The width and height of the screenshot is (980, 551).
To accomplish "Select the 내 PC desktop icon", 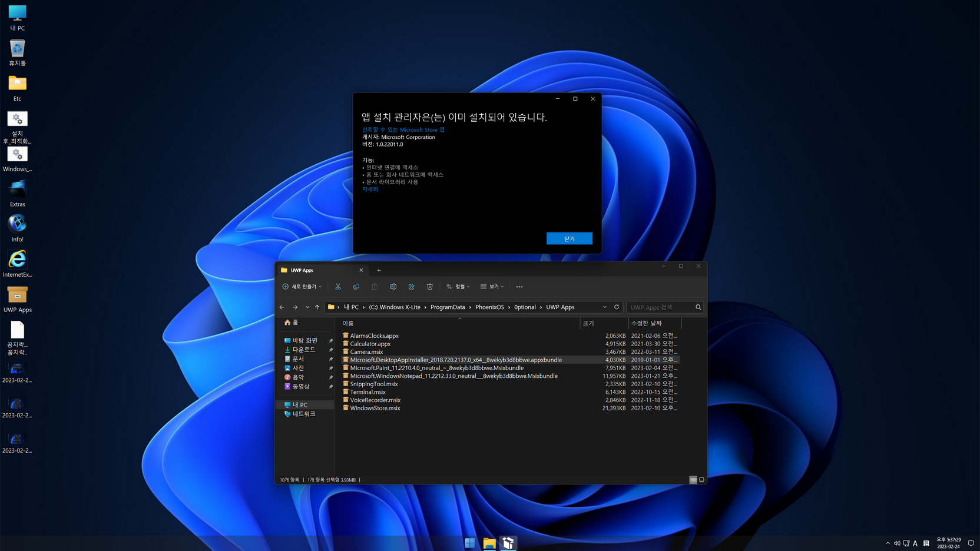I will [x=17, y=18].
